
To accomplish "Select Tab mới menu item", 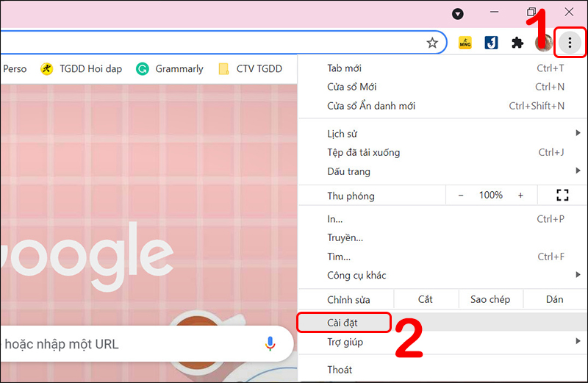I will [442, 68].
